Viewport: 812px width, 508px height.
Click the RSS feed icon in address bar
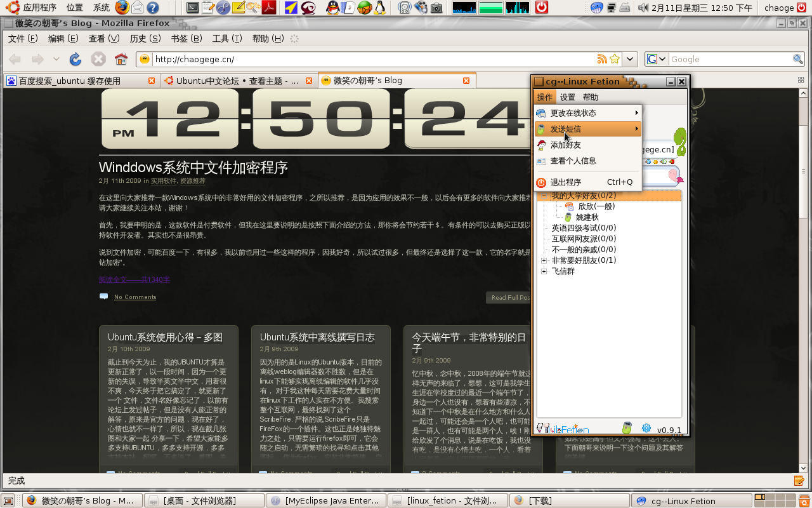tap(602, 59)
